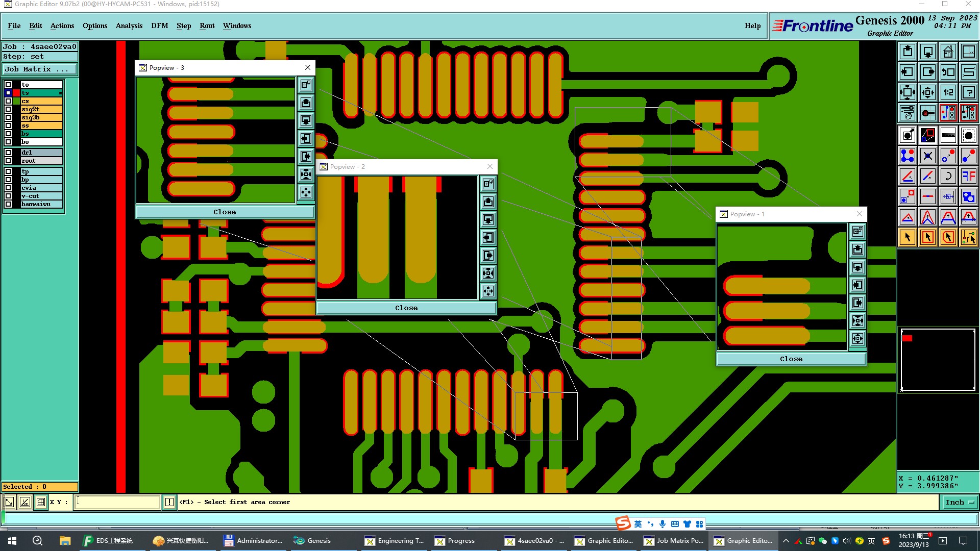Image resolution: width=980 pixels, height=551 pixels.
Task: Open the DFM menu
Action: [159, 26]
